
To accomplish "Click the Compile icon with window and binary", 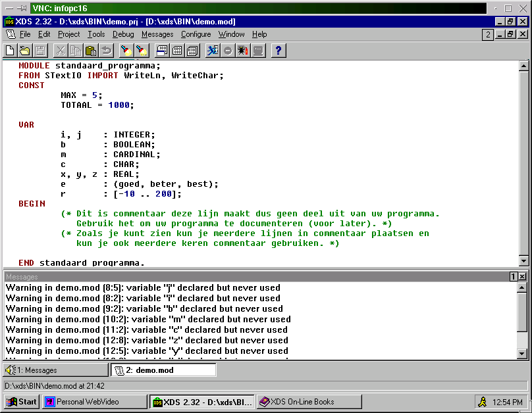I will point(161,51).
